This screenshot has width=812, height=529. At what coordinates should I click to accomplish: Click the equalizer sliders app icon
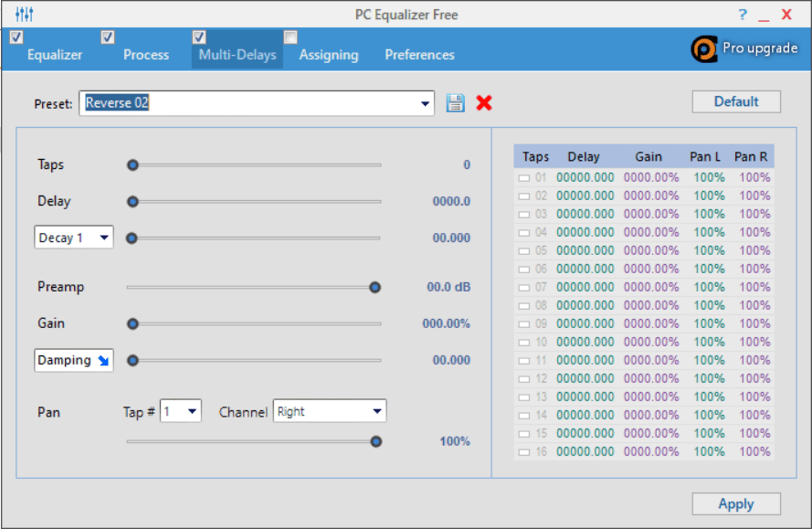point(24,14)
